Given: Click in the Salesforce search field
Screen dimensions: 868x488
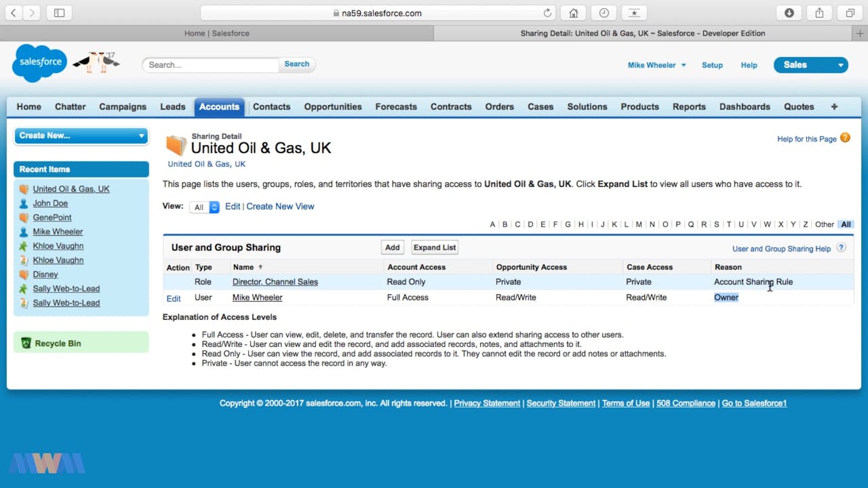Looking at the screenshot, I should (x=210, y=65).
